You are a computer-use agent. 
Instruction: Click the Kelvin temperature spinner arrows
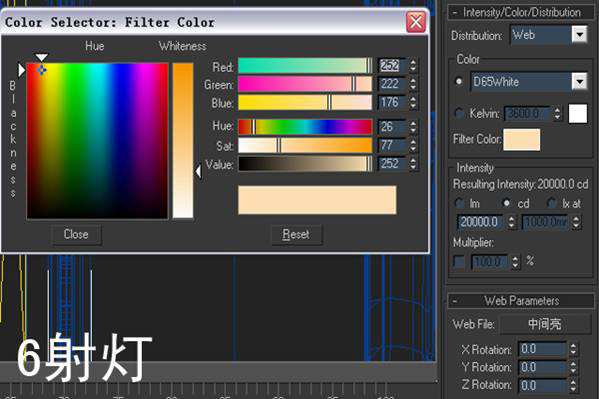click(x=557, y=114)
